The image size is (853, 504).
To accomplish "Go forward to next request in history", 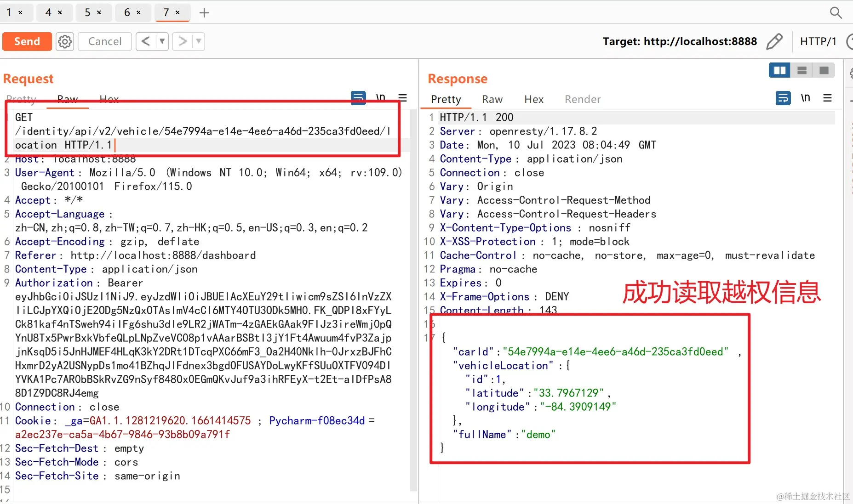I will click(x=183, y=41).
